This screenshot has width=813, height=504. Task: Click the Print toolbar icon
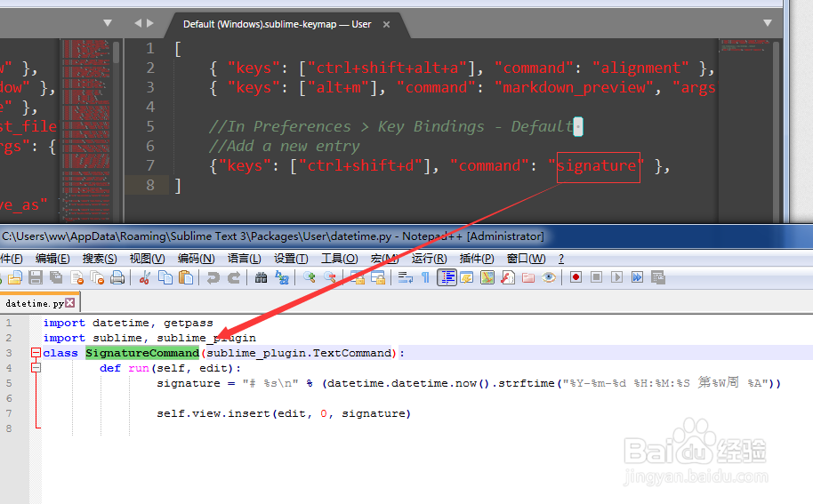coord(117,277)
